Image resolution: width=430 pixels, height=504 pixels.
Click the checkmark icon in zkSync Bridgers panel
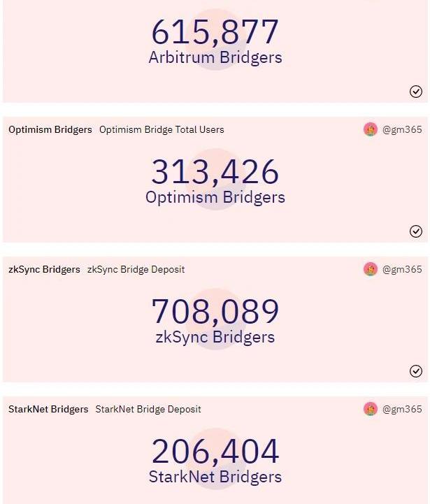pyautogui.click(x=416, y=371)
